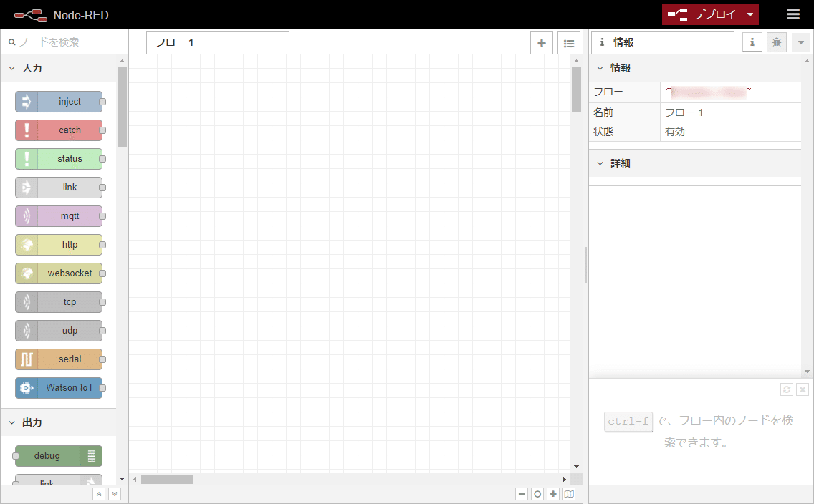This screenshot has height=504, width=814.
Task: Click the zoom in icon below the workspace
Action: pos(553,493)
